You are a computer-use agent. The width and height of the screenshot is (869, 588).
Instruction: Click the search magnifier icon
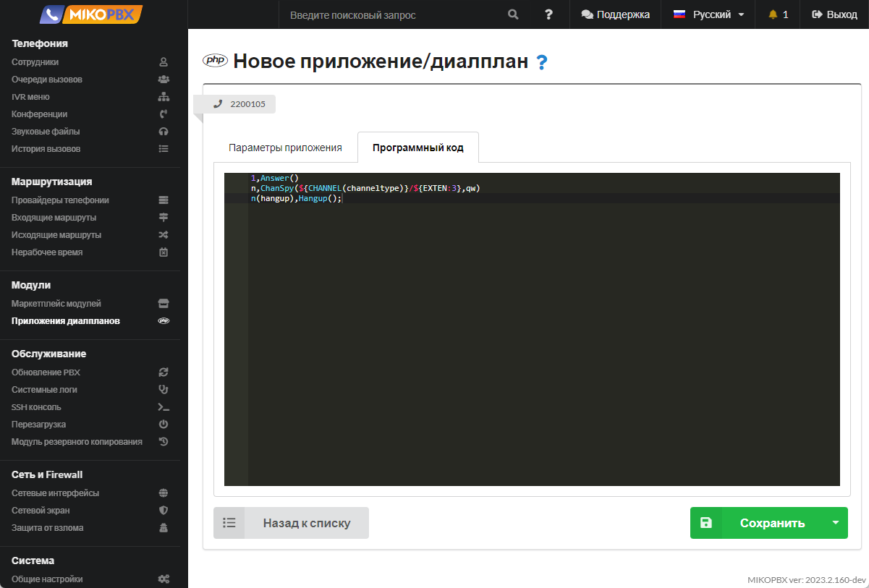(x=513, y=14)
